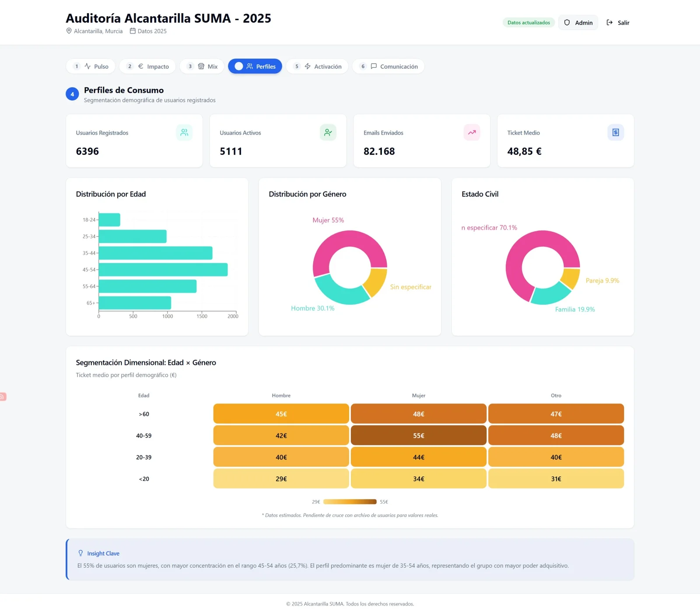The height and width of the screenshot is (613, 700).
Task: Click the 40-59 Otro 48€ cell
Action: [556, 435]
